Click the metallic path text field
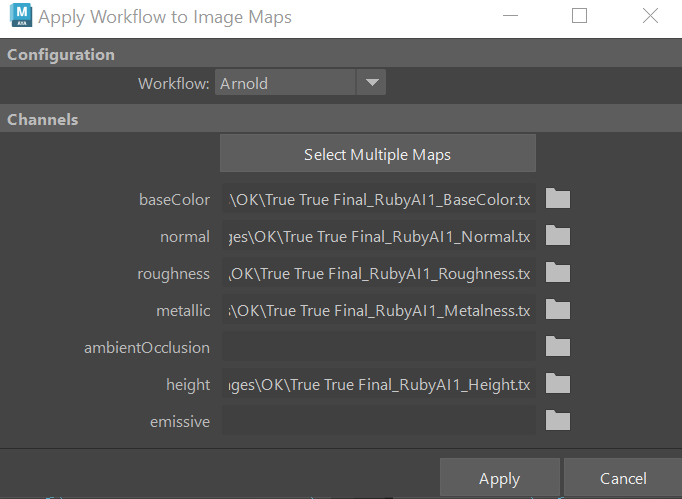Viewport: 682px width, 499px height. (x=378, y=311)
